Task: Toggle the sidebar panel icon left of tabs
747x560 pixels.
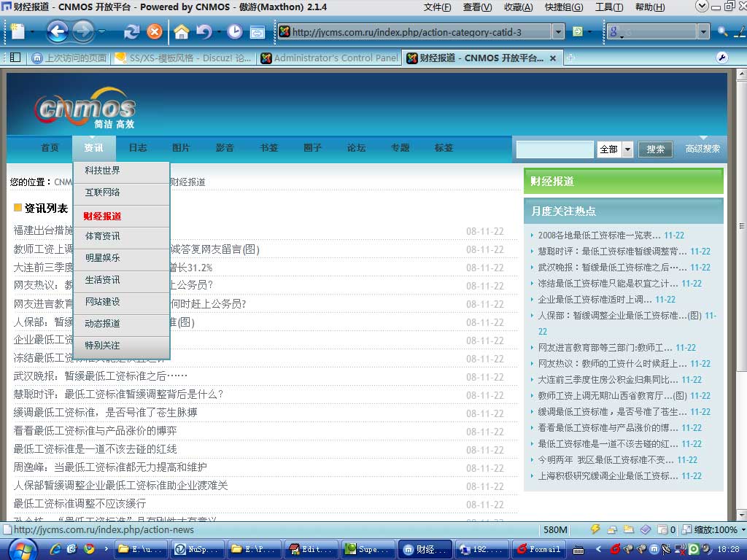Action: 15,58
